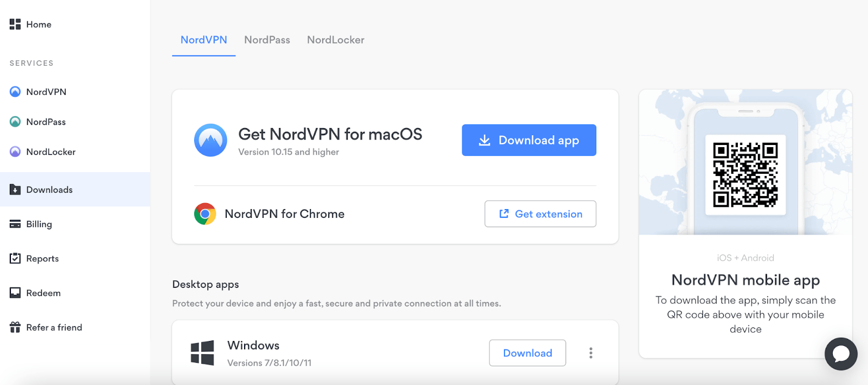The width and height of the screenshot is (868, 385).
Task: Select the Downloads icon in the sidebar
Action: coord(15,189)
